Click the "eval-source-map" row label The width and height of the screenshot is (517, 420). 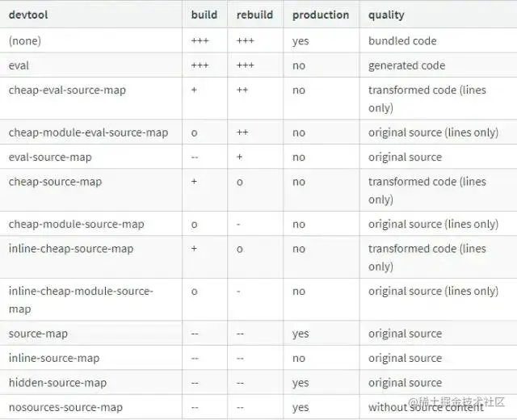[x=50, y=157]
